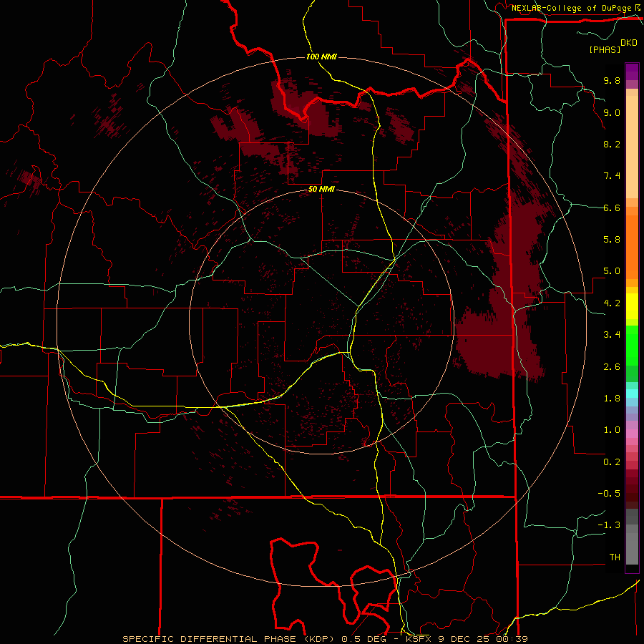Click the DKD legend title

[x=629, y=43]
